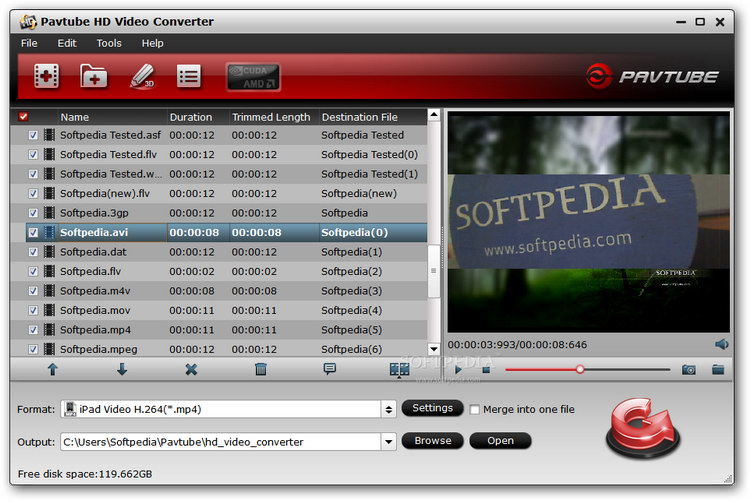Clear the list with trash can icon
750x501 pixels.
click(261, 369)
